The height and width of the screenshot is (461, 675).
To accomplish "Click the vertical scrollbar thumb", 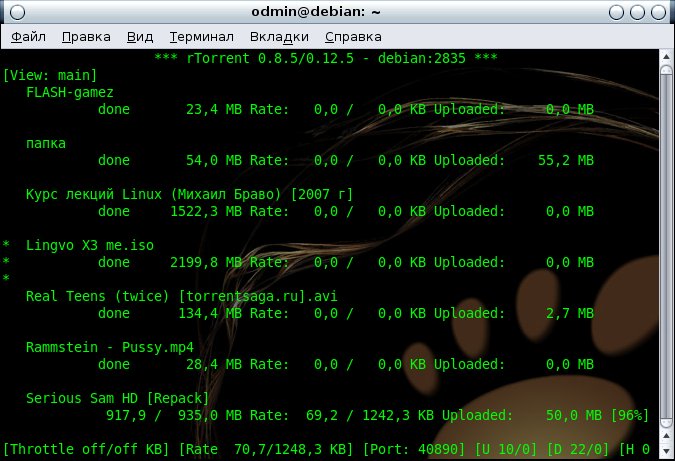I will [666, 248].
